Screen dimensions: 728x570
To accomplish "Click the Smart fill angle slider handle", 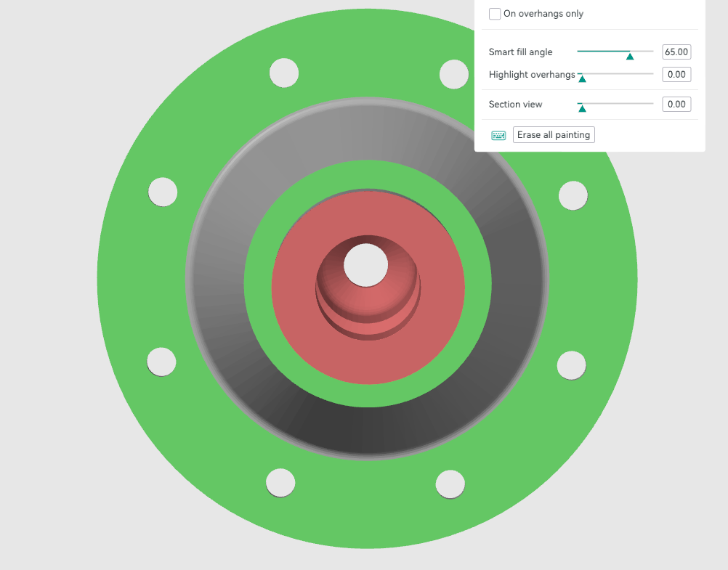I will click(x=630, y=56).
